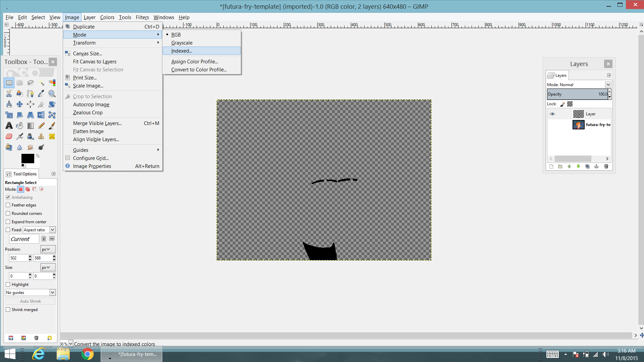Select the Pencil tool
This screenshot has width=644, height=362.
point(41,126)
